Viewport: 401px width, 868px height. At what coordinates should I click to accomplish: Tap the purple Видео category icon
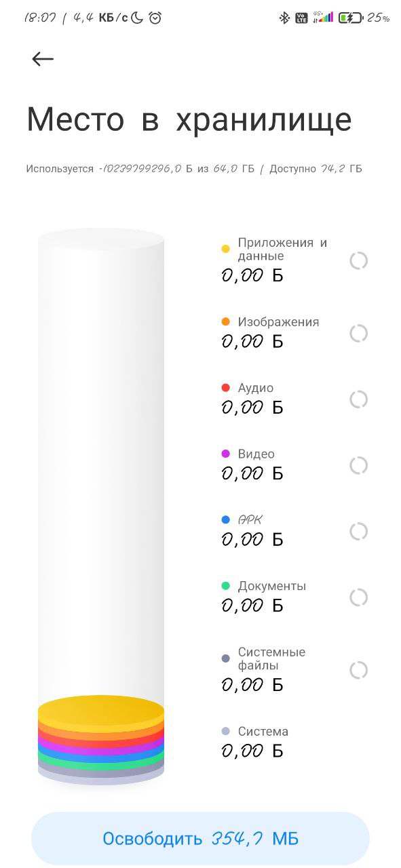227,453
